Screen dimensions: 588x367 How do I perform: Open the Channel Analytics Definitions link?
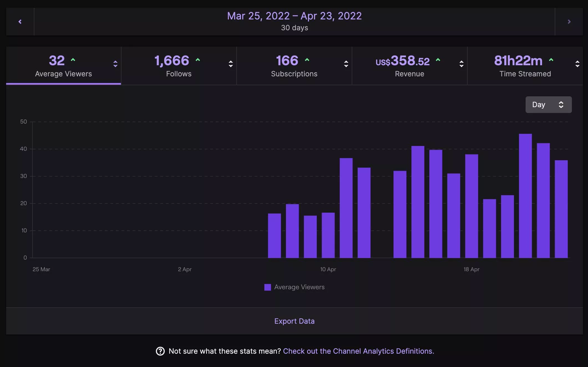click(358, 351)
